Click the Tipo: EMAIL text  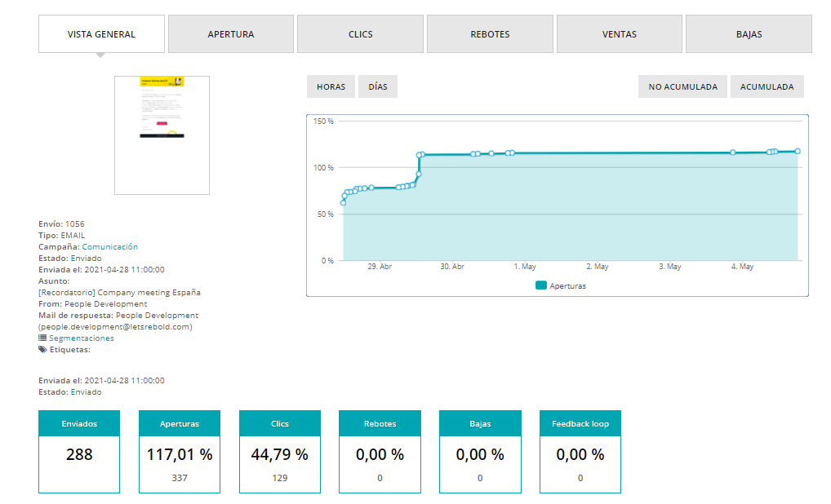click(x=61, y=236)
